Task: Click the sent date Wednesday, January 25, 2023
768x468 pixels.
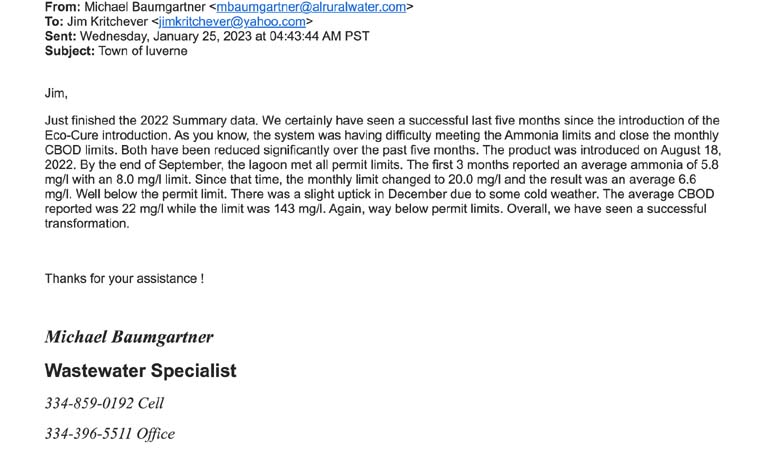Action: click(166, 36)
